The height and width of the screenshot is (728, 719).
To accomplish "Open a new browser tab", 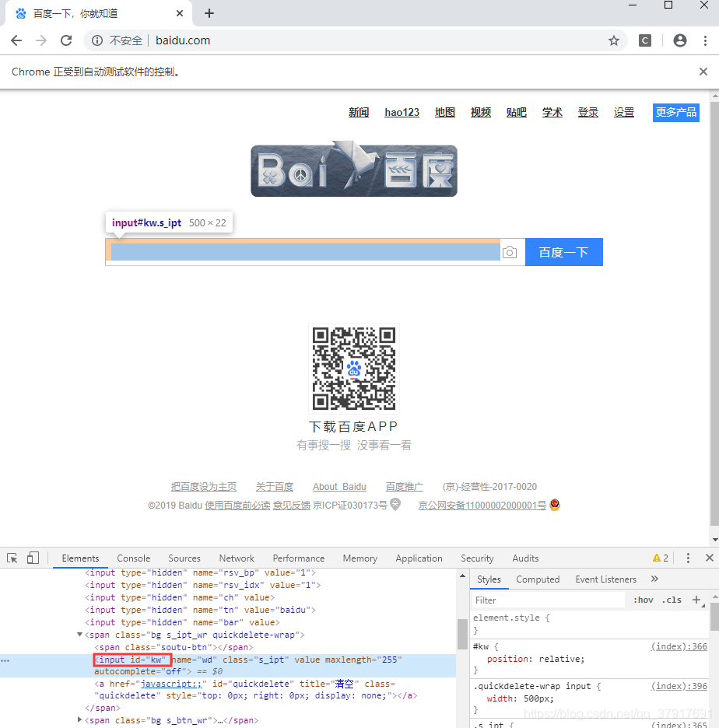I will coord(209,13).
